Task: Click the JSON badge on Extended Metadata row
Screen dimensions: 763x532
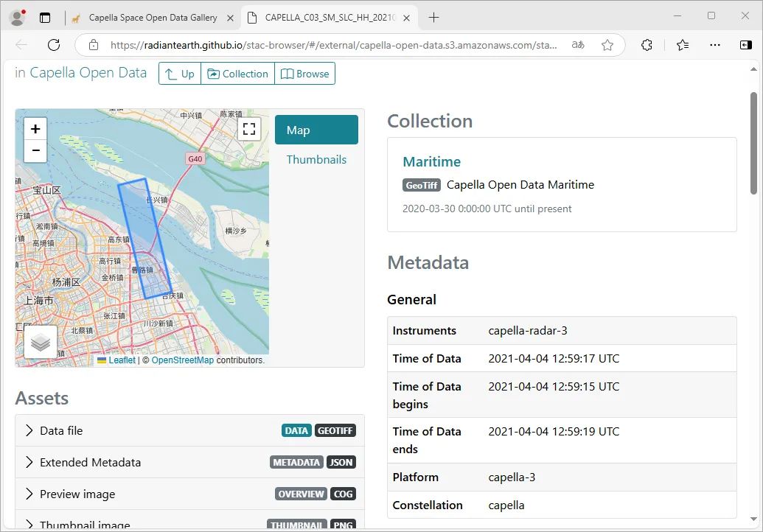Action: (x=341, y=463)
